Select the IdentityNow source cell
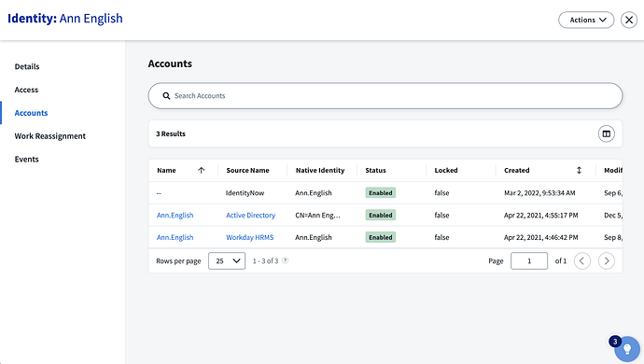644x364 pixels. 245,193
